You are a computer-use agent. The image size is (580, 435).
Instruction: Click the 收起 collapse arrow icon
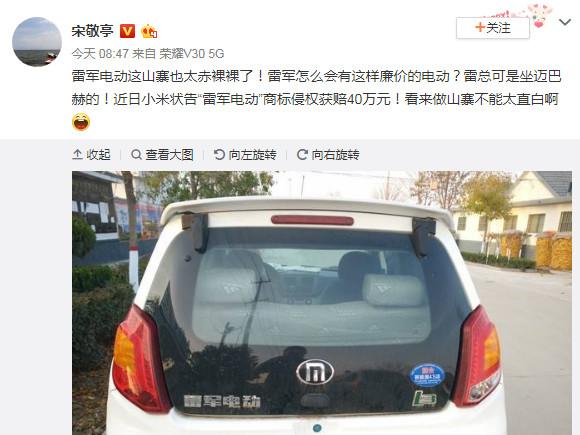point(77,155)
